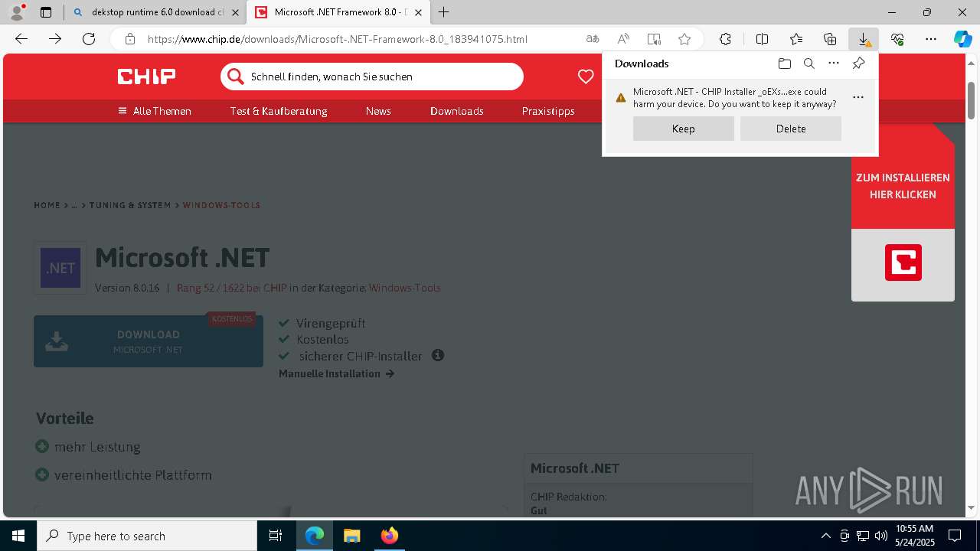Open TUNING & SYSTEM breadcrumb
The height and width of the screenshot is (551, 980).
coord(130,205)
